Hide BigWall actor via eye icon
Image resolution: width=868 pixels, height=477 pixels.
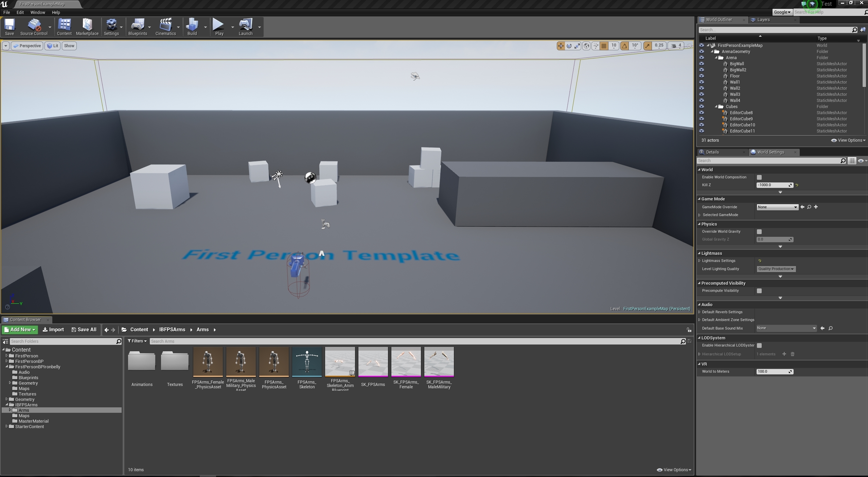point(701,64)
